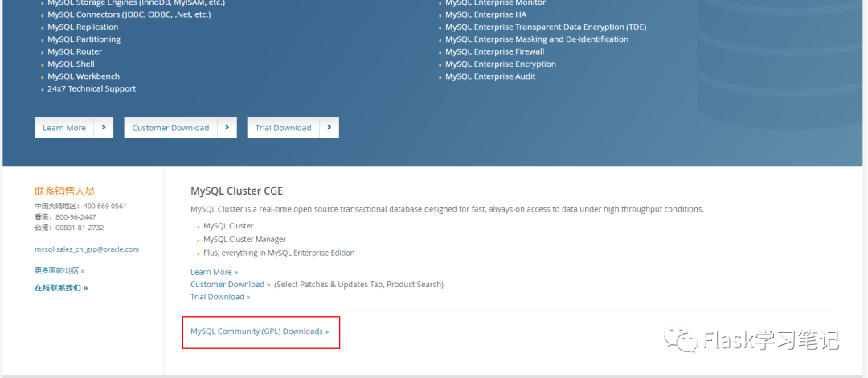
Task: Click the Learn More button
Action: pyautogui.click(x=74, y=128)
